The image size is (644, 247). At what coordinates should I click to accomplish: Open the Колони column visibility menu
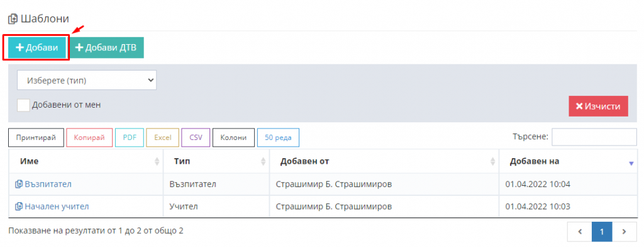click(233, 137)
